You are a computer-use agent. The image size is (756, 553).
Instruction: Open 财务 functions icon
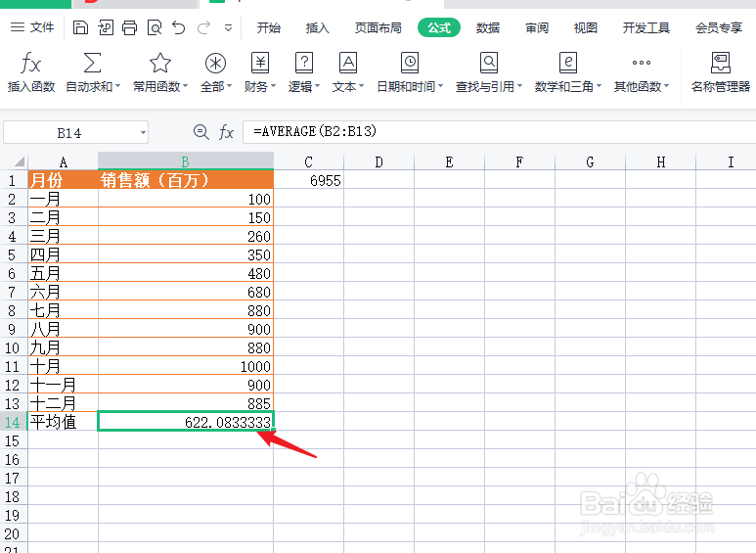point(260,63)
